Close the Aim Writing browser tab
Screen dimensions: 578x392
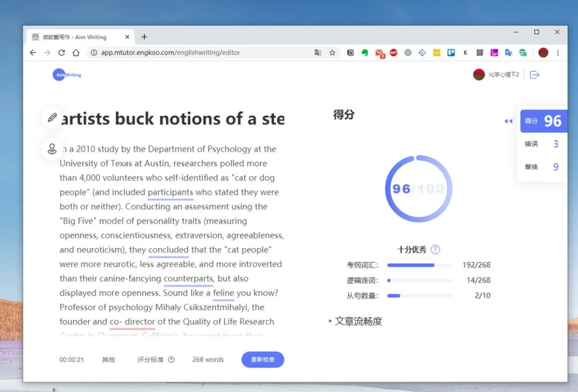[x=127, y=37]
